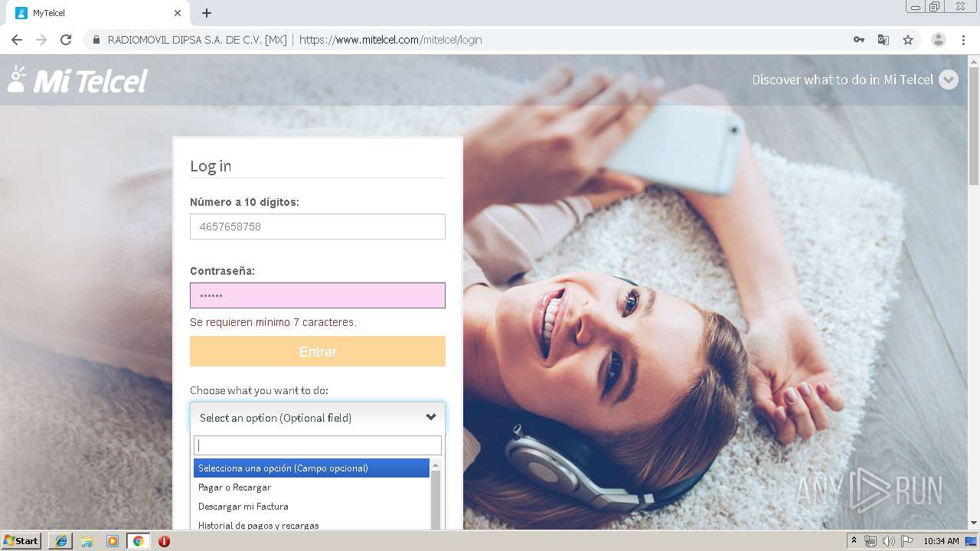Image resolution: width=980 pixels, height=551 pixels.
Task: Open the Windows Start menu
Action: pos(21,541)
